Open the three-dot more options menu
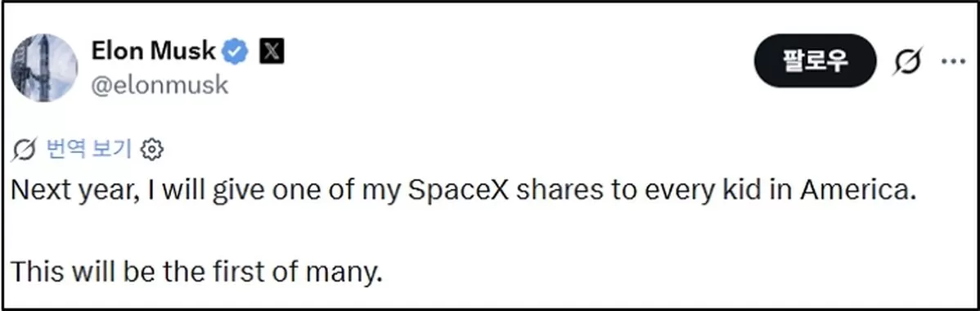 954,61
